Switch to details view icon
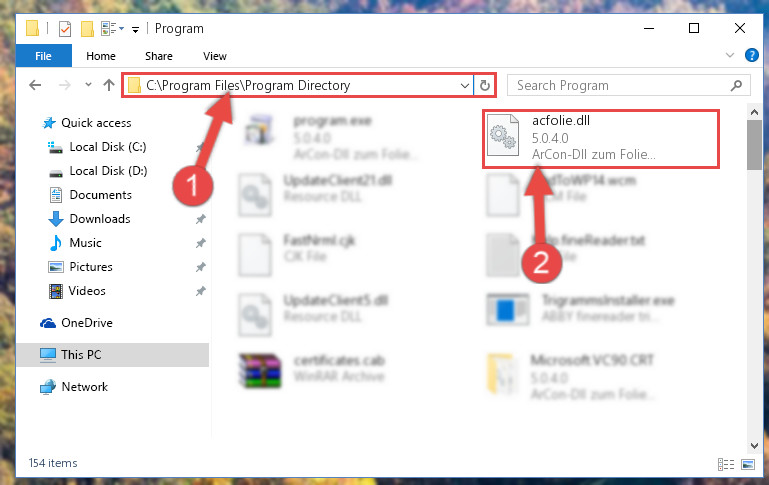Viewport: 769px width, 485px height. pos(726,464)
